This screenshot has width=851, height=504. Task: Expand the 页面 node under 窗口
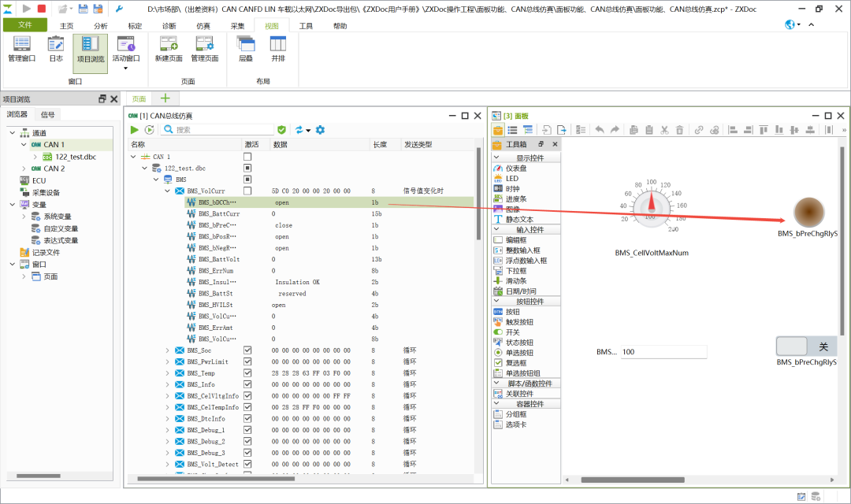(24, 276)
